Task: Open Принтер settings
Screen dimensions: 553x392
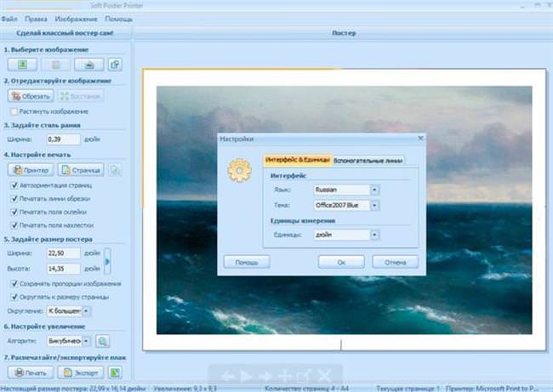Action: (31, 170)
